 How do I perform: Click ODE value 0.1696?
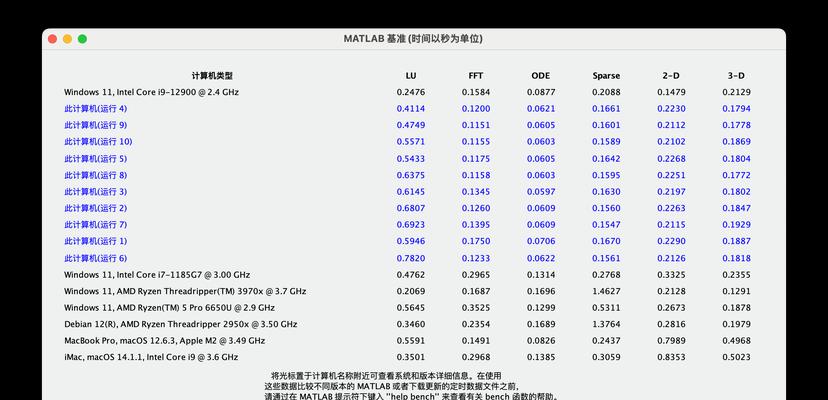pyautogui.click(x=541, y=291)
